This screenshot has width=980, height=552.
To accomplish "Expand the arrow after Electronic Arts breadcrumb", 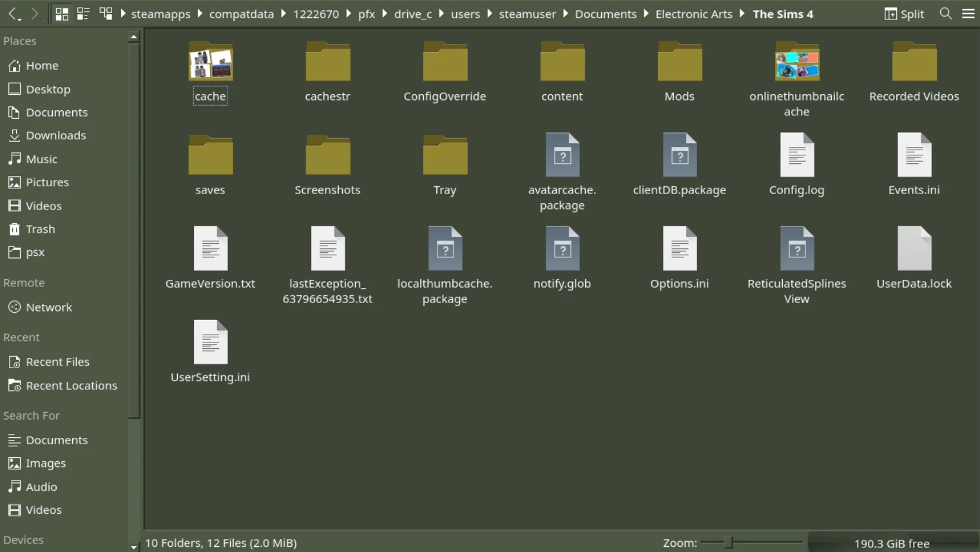I will coord(742,14).
